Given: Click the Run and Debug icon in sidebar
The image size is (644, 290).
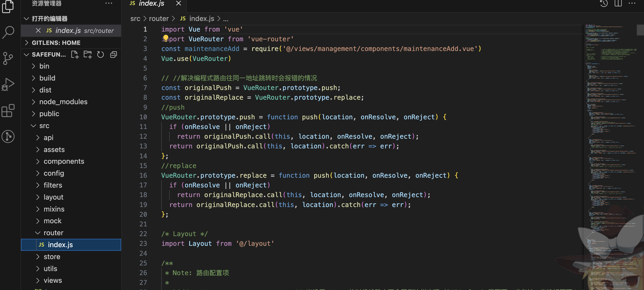Looking at the screenshot, I should (x=9, y=82).
